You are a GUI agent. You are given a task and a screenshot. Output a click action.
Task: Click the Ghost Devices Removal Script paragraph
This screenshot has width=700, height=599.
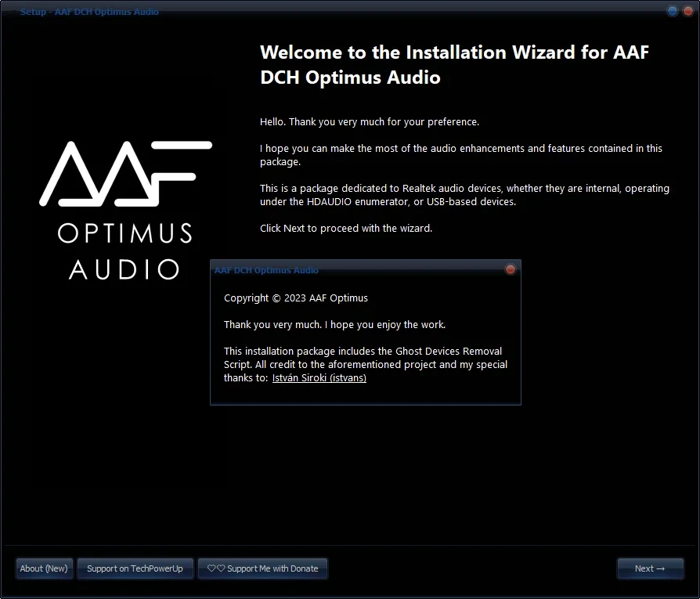tap(365, 364)
